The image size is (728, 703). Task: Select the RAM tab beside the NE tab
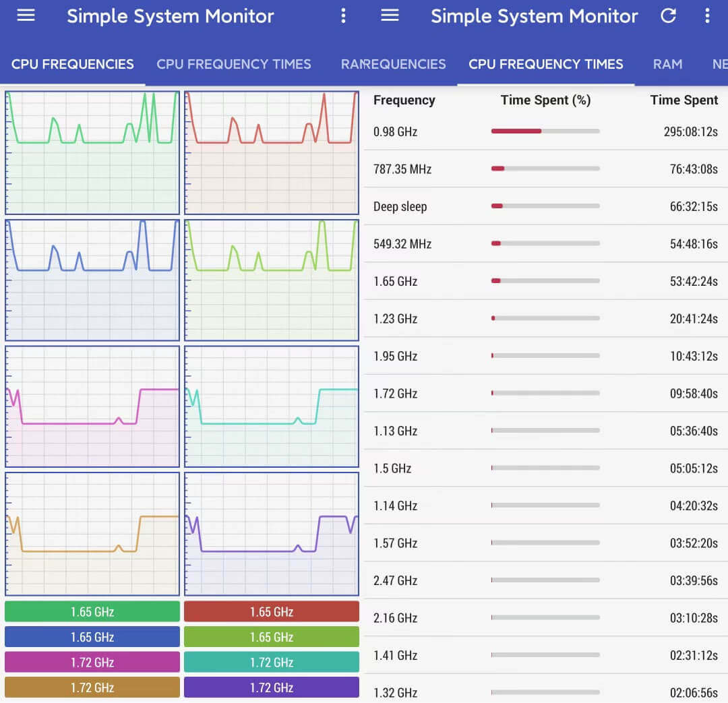click(667, 65)
